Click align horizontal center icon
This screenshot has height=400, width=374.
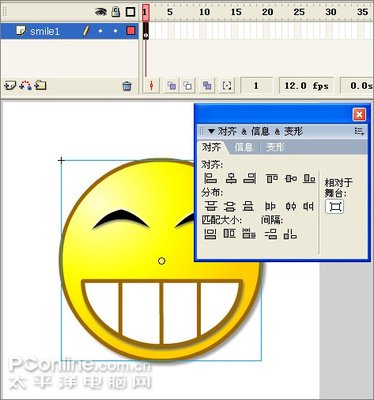click(231, 178)
